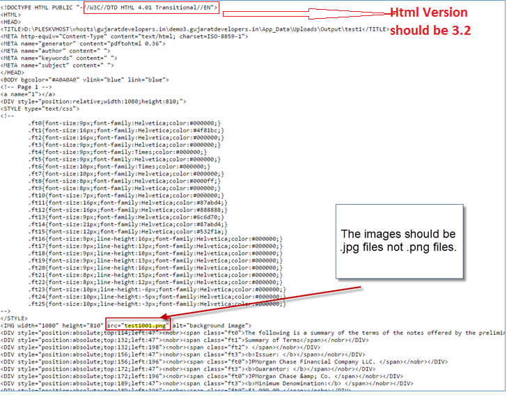
Task: Select the DIV line with top:132;left:198
Action: click(x=160, y=347)
